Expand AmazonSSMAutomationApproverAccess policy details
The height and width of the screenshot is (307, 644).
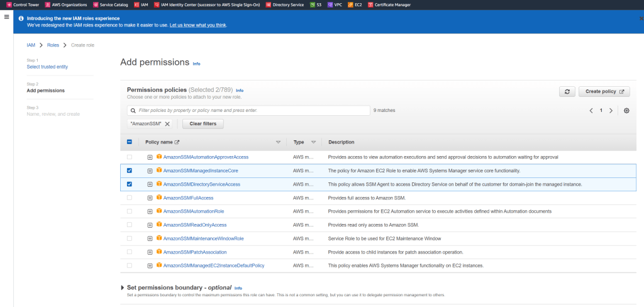click(150, 157)
